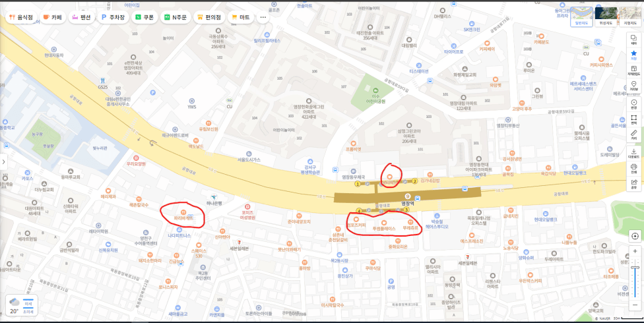Screen dimensions: 644x323
Task: Select the 거리 distance ruler tool
Action: (x=633, y=134)
